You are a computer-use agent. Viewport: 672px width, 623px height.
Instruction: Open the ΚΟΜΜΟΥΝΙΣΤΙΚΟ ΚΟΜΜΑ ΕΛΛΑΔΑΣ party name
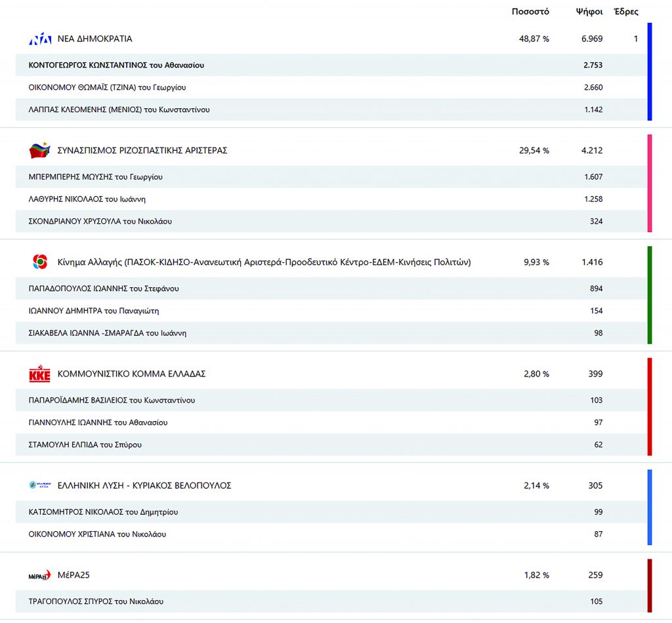click(132, 374)
